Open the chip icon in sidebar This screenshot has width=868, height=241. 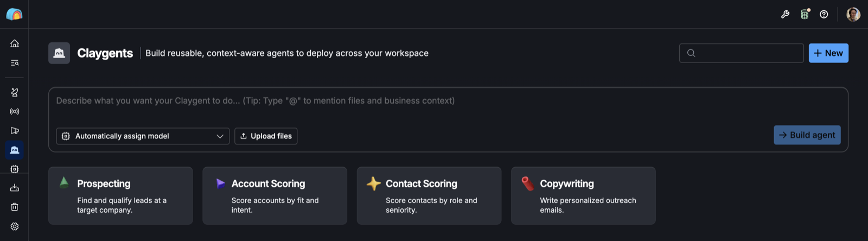pos(15,169)
